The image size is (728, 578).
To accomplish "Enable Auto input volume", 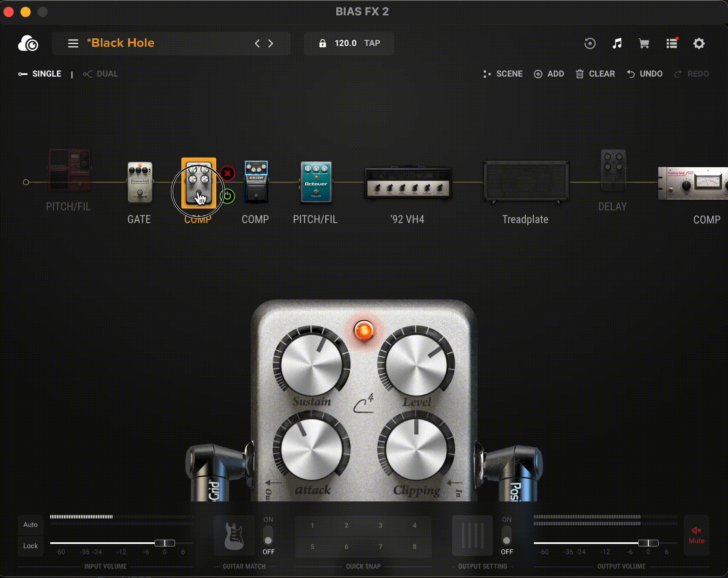I will pos(31,525).
